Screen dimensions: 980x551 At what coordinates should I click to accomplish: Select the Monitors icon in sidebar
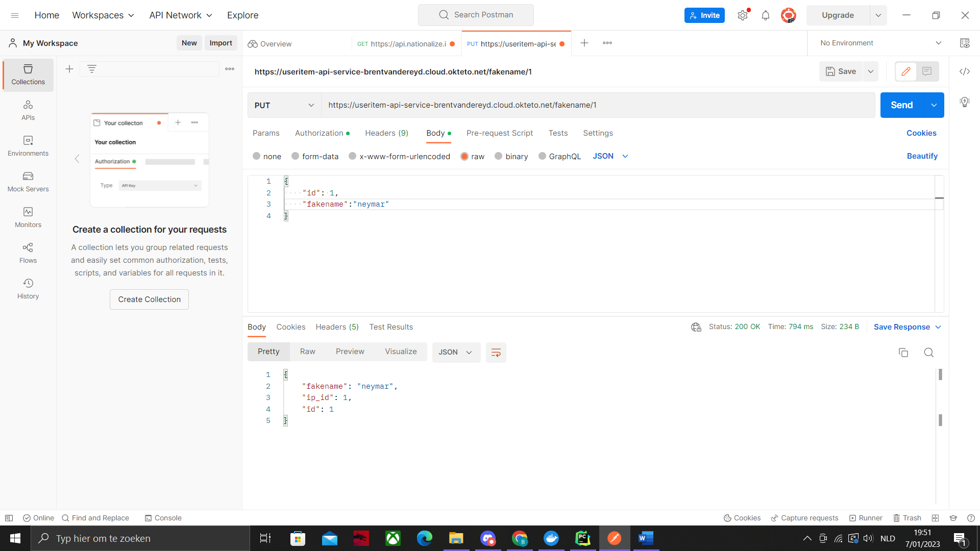click(x=28, y=216)
